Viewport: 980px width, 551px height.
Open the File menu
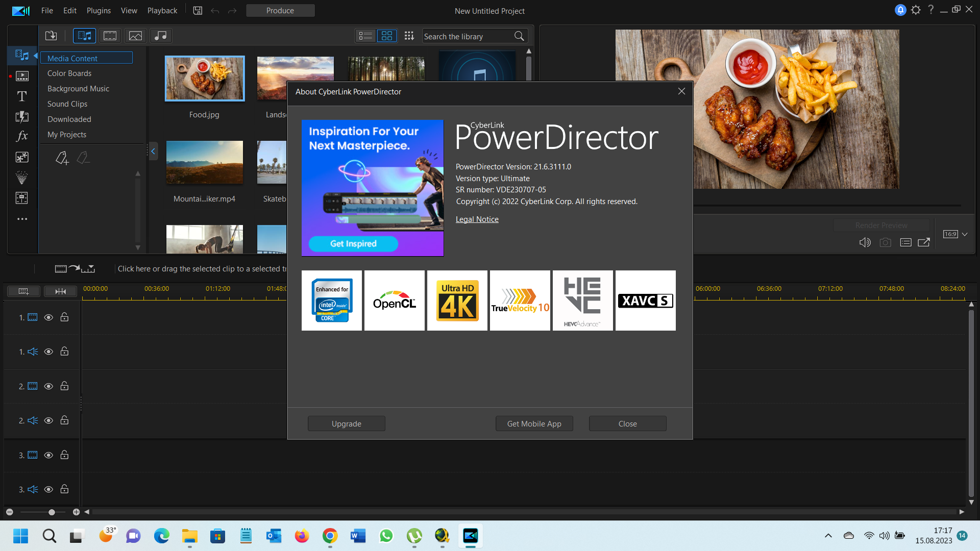[x=47, y=11]
